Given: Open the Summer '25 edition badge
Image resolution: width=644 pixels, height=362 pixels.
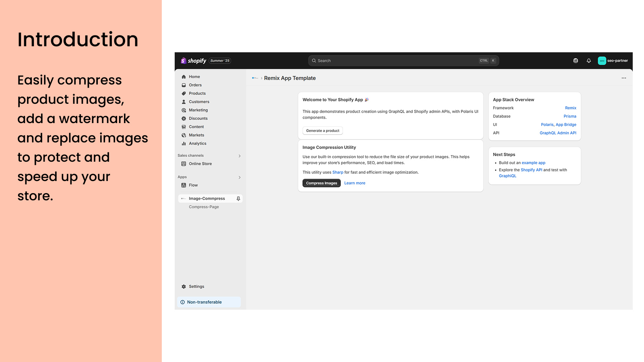Looking at the screenshot, I should tap(220, 61).
